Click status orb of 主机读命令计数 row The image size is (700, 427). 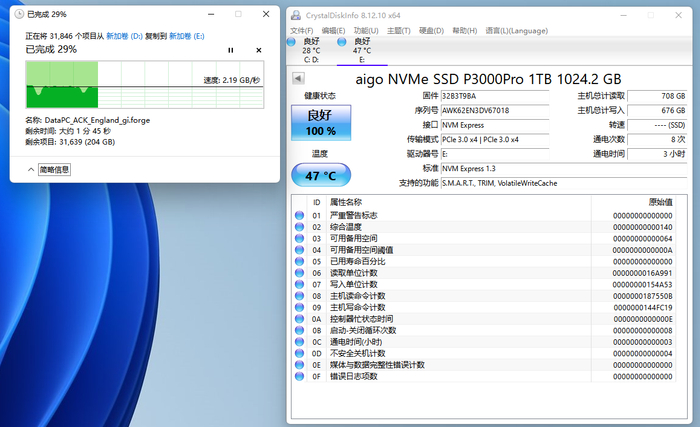pyautogui.click(x=299, y=296)
